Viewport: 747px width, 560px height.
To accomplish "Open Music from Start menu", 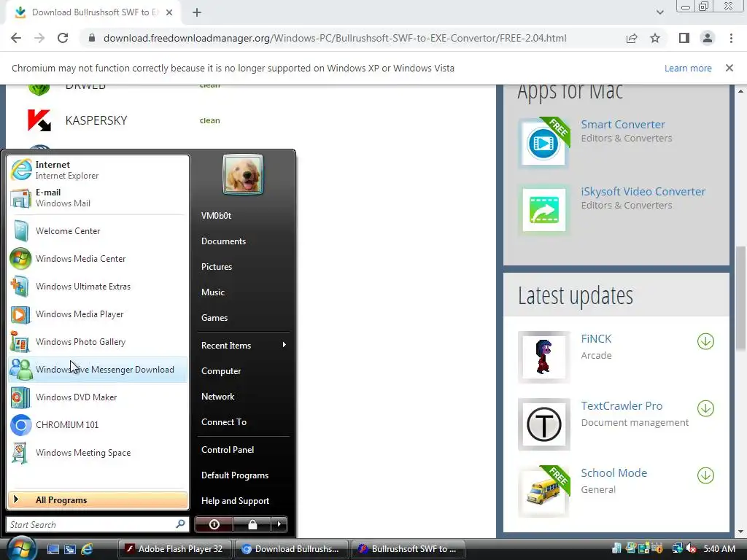I will click(243, 292).
